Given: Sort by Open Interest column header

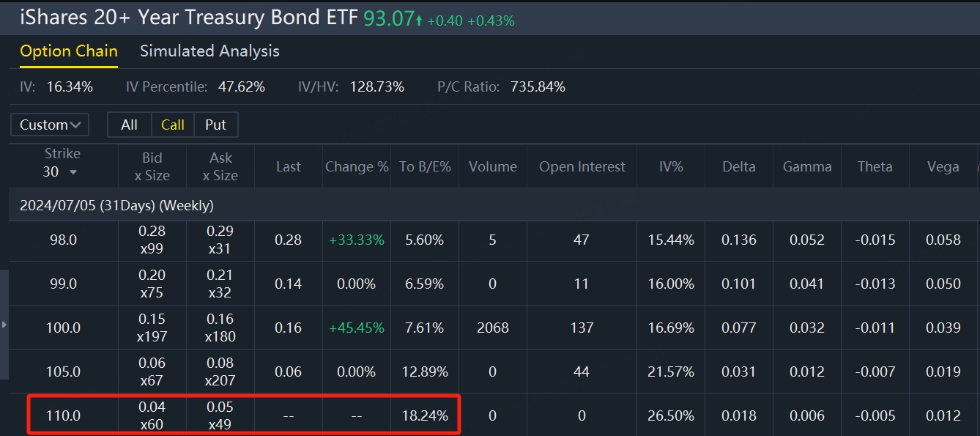Looking at the screenshot, I should coord(582,166).
